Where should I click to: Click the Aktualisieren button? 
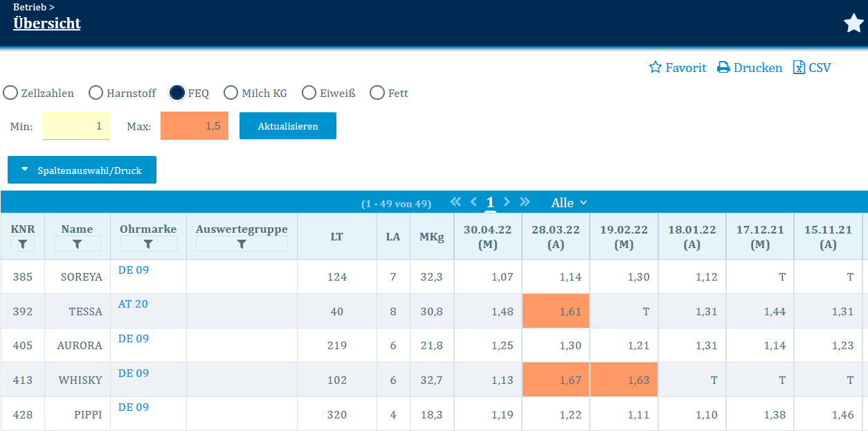click(x=287, y=126)
